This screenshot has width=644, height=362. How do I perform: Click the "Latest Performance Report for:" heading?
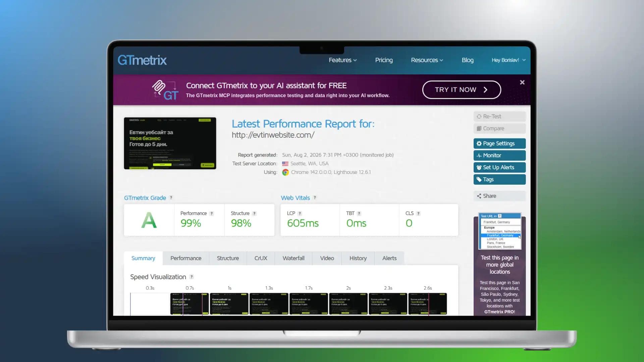tap(303, 124)
